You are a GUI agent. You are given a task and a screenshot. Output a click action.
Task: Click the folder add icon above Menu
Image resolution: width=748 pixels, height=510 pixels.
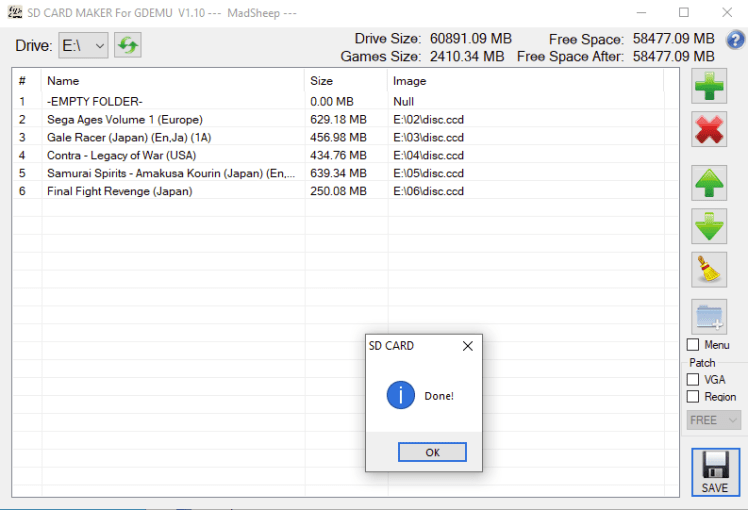pyautogui.click(x=709, y=317)
